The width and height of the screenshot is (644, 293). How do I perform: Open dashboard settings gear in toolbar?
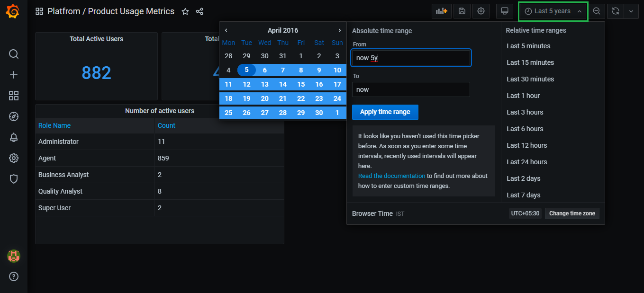pos(481,11)
